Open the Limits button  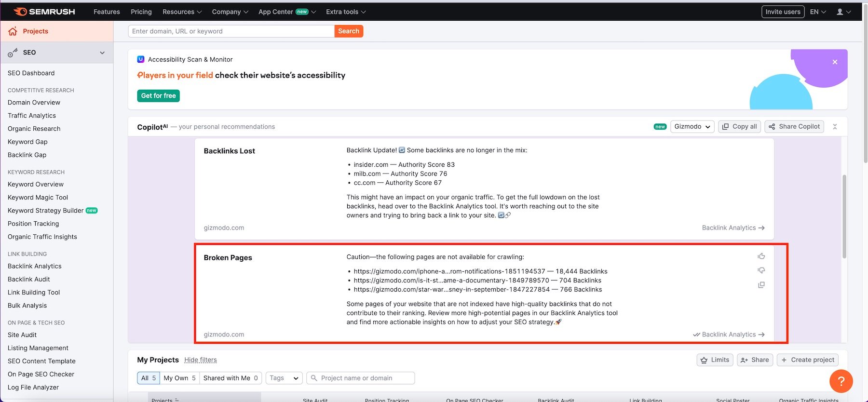tap(715, 360)
